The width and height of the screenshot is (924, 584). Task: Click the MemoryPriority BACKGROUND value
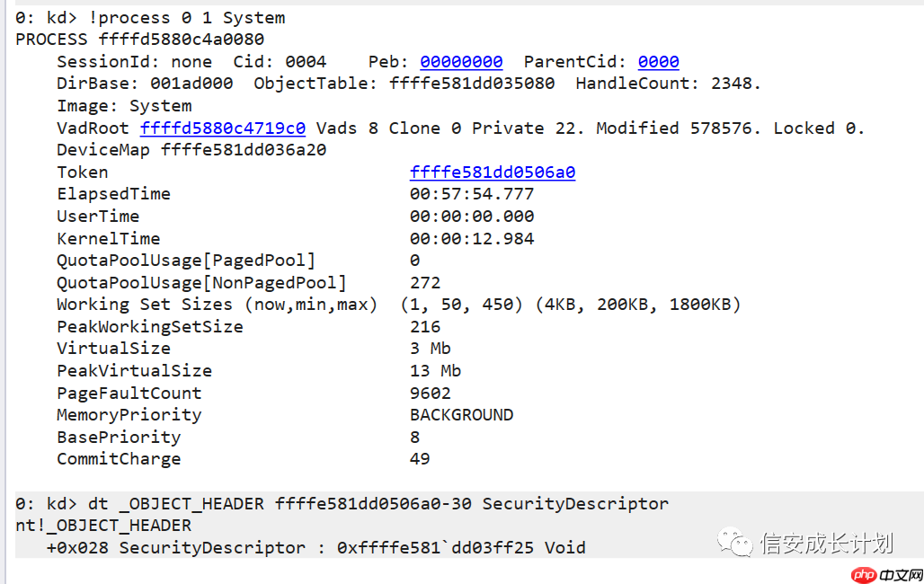[x=461, y=415]
